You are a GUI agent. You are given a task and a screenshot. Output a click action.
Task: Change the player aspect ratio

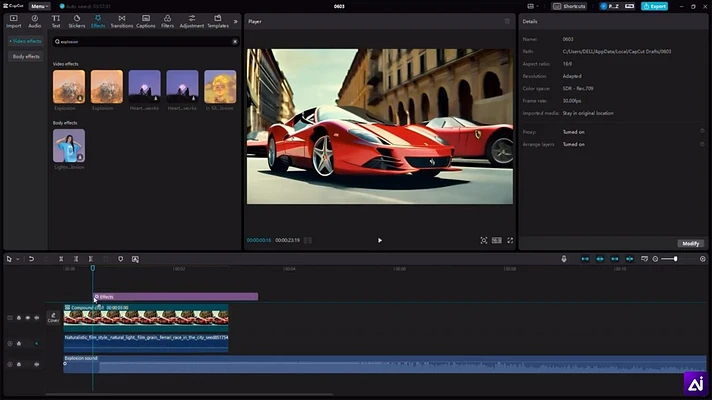coord(497,240)
